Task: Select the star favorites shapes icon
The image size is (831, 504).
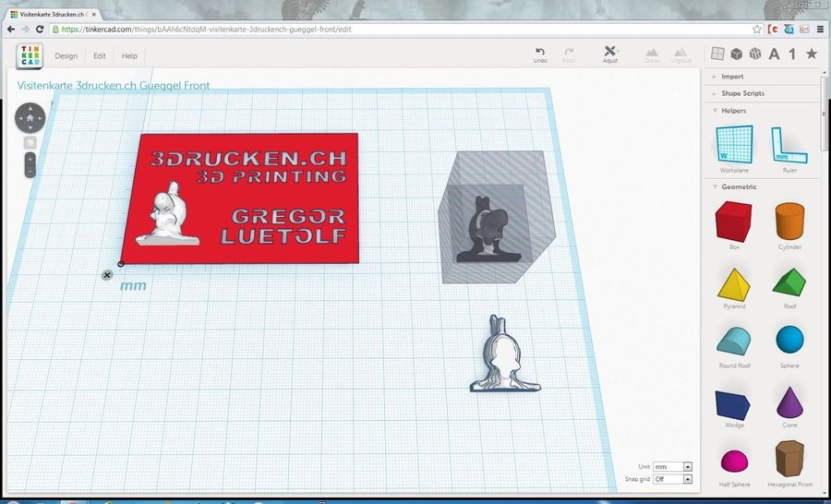Action: coord(812,53)
